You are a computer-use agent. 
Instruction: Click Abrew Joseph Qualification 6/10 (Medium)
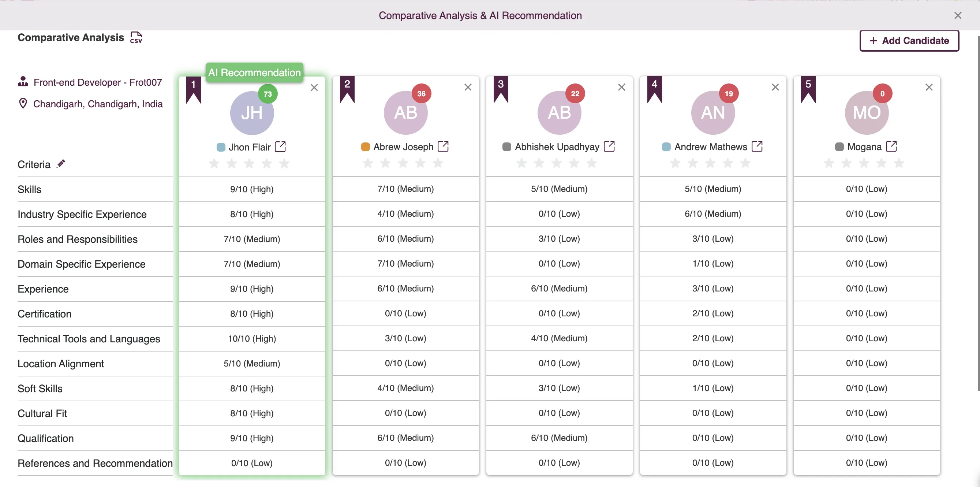[x=405, y=438]
